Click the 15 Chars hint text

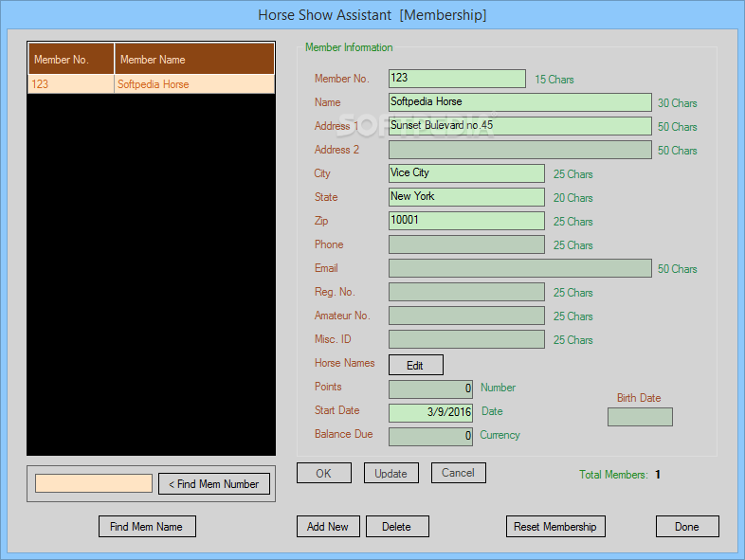click(554, 80)
